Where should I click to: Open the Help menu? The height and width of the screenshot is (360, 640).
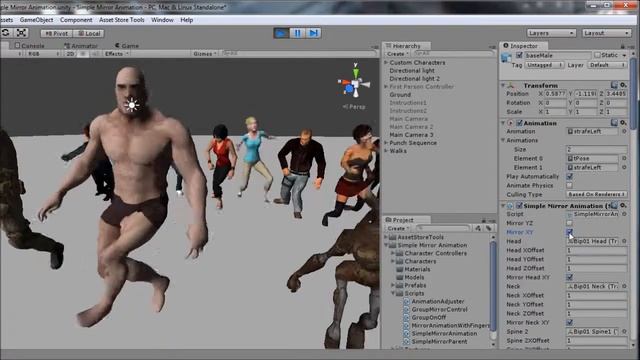[187, 20]
